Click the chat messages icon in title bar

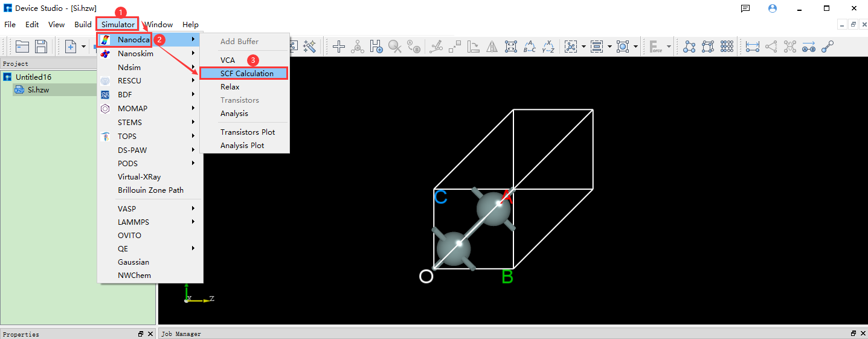click(x=745, y=8)
